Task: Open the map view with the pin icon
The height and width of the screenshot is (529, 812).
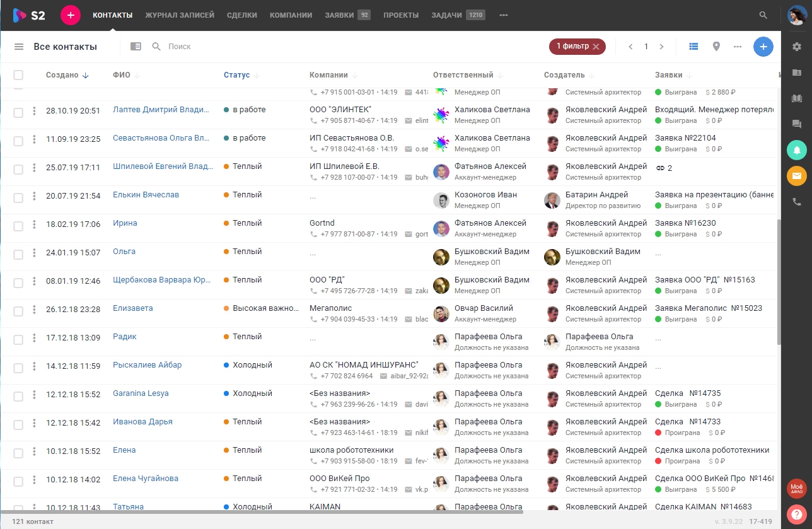Action: 716,46
